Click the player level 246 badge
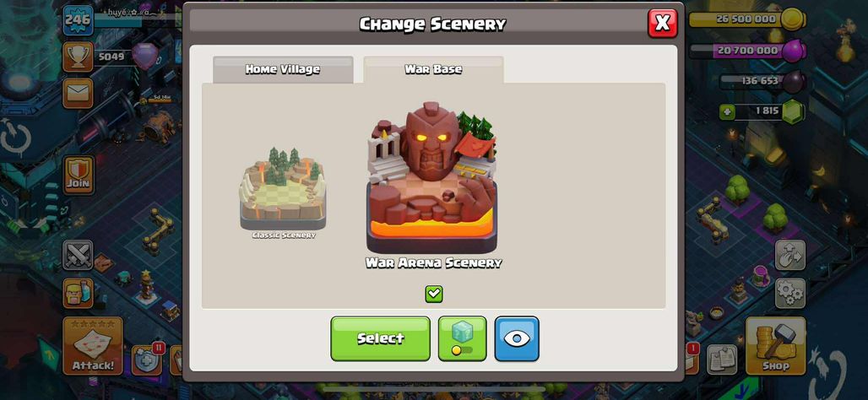The image size is (868, 400). pyautogui.click(x=78, y=20)
